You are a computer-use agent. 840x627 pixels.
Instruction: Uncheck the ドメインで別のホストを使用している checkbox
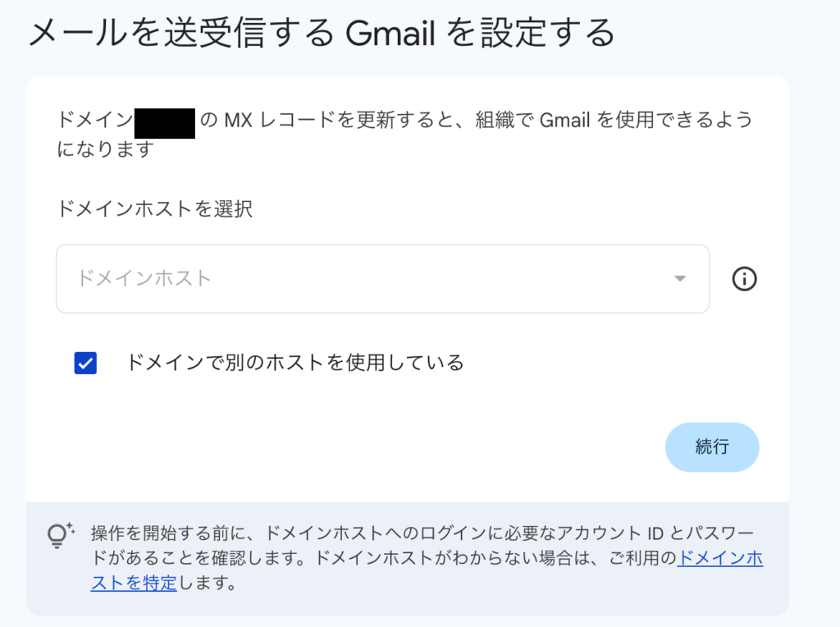click(85, 363)
